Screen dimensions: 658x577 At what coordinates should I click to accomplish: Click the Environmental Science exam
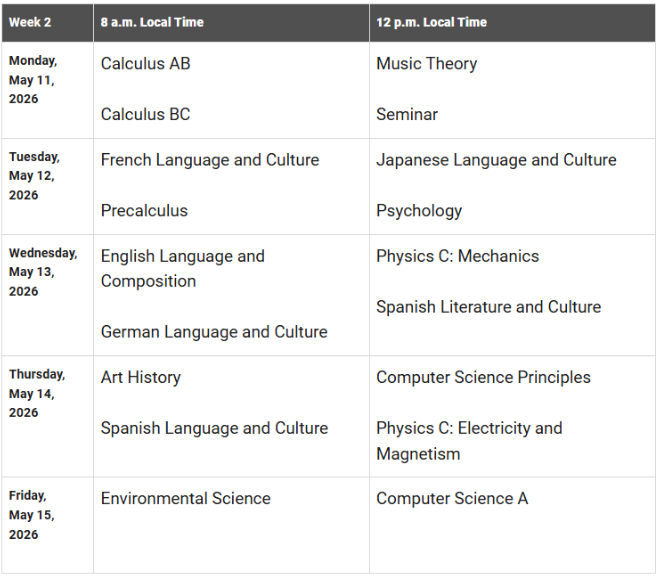185,498
